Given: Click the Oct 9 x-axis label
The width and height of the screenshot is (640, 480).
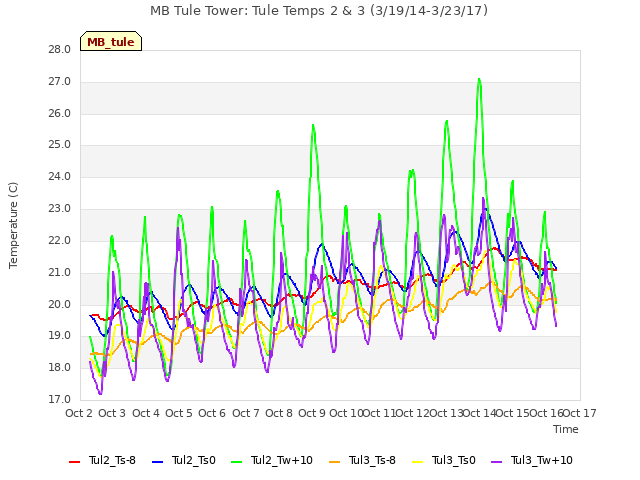Looking at the screenshot, I should click(x=312, y=413).
